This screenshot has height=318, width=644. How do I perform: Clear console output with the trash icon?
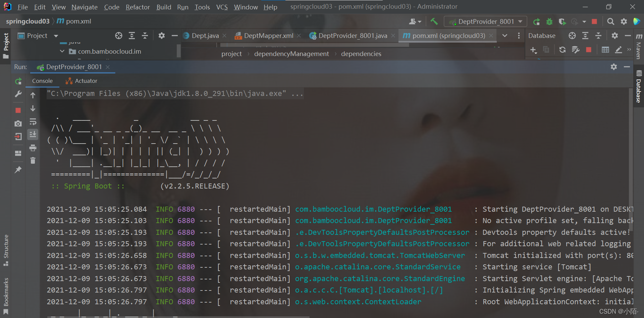(33, 160)
